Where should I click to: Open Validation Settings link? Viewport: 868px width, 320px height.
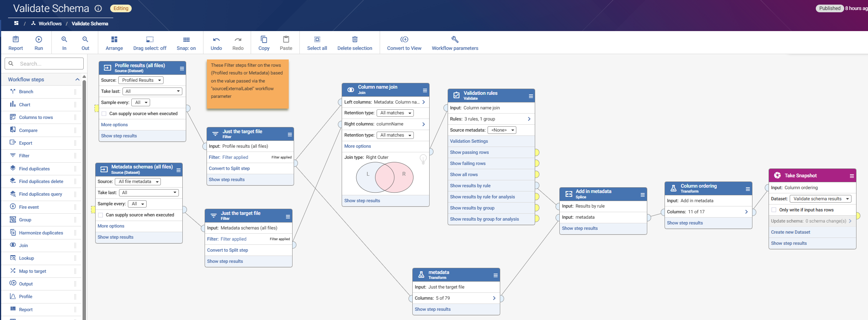pos(469,141)
